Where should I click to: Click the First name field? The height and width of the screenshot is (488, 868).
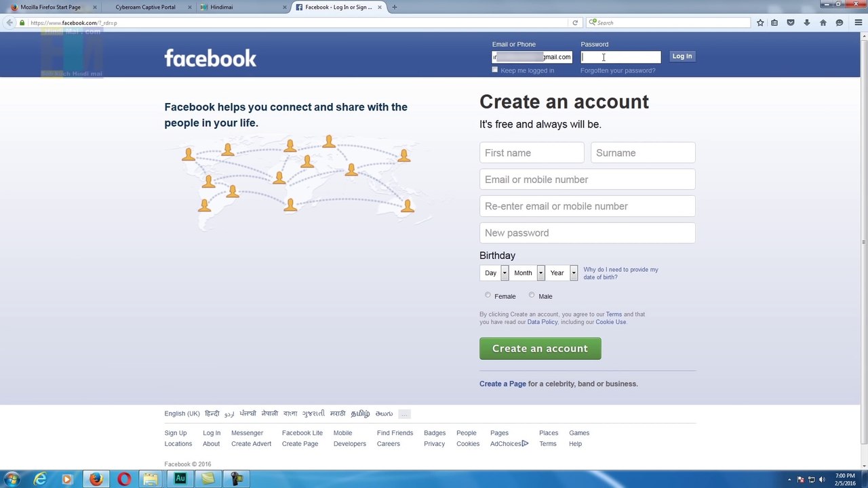[532, 152]
